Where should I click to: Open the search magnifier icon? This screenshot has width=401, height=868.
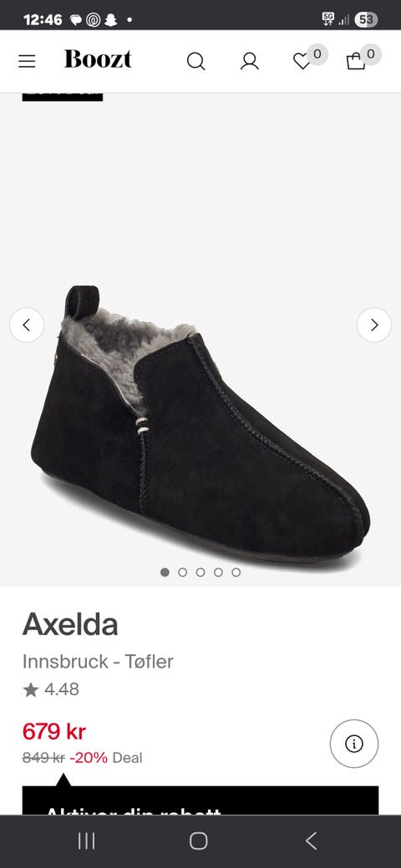click(x=195, y=61)
